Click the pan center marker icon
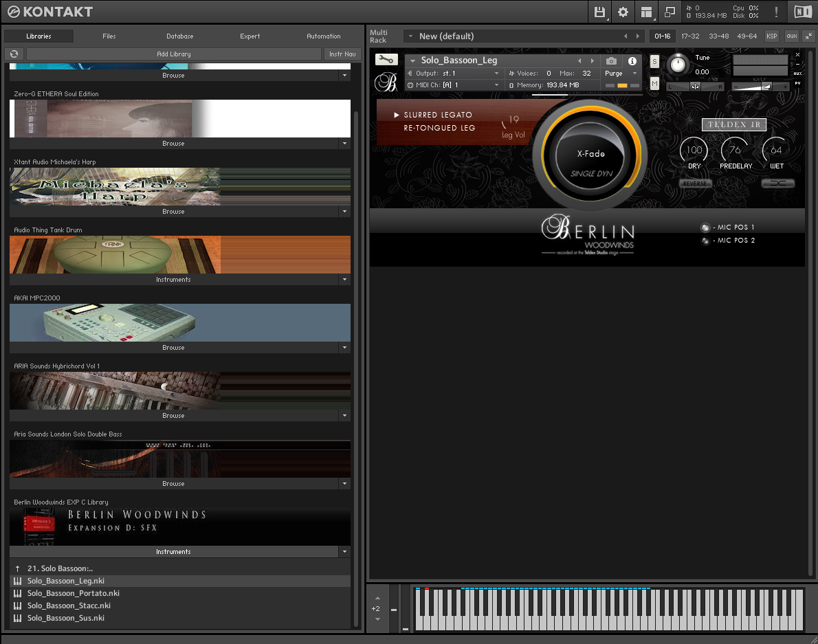 [x=695, y=87]
